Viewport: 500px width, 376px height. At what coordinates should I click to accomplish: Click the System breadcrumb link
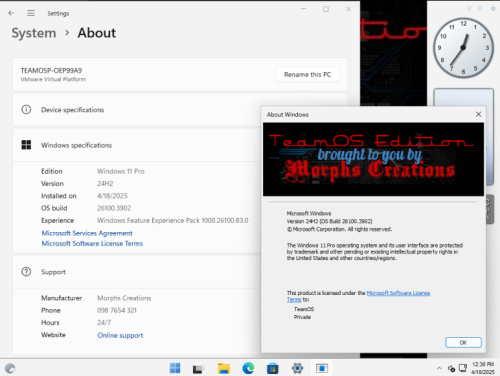34,33
